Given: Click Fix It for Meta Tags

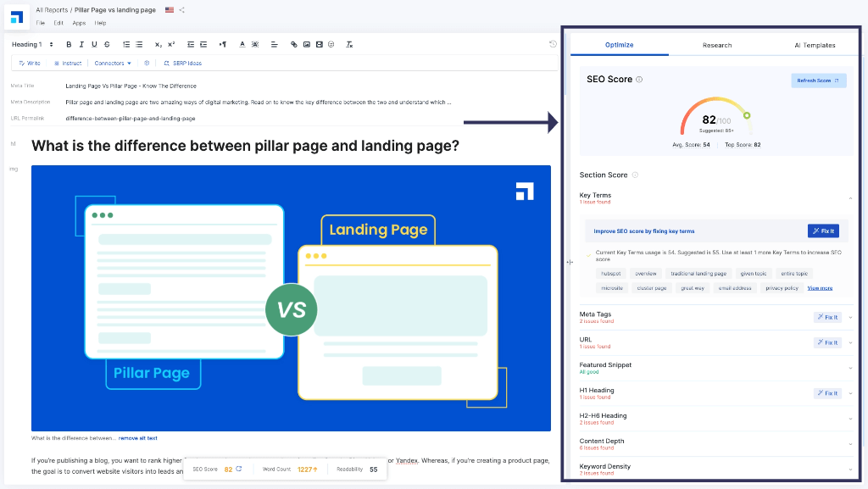Looking at the screenshot, I should coord(827,318).
